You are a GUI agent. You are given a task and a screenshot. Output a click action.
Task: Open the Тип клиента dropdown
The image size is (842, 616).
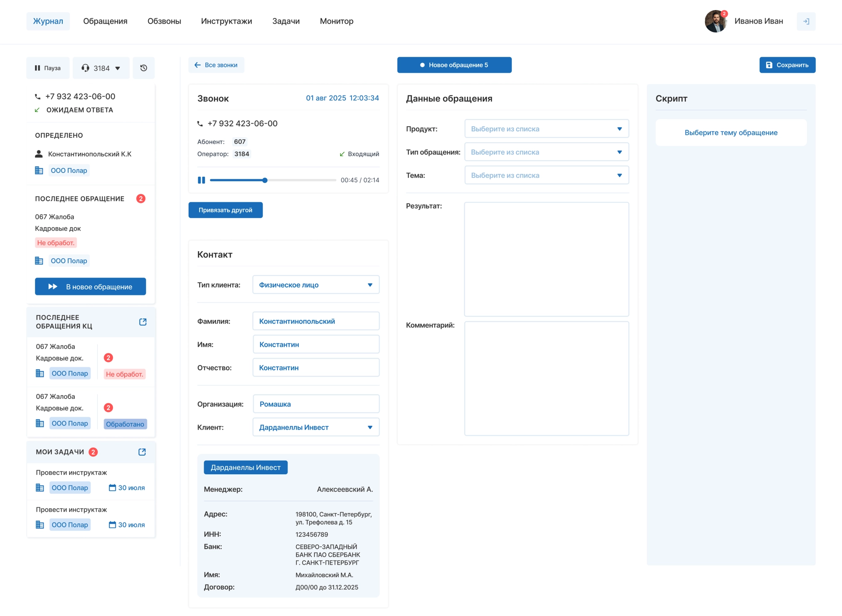[x=316, y=285]
